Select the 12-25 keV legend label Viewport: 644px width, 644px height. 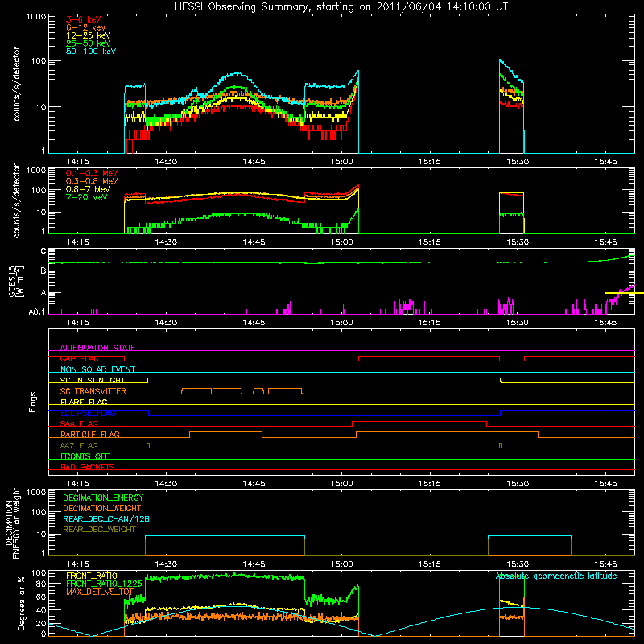tap(89, 35)
